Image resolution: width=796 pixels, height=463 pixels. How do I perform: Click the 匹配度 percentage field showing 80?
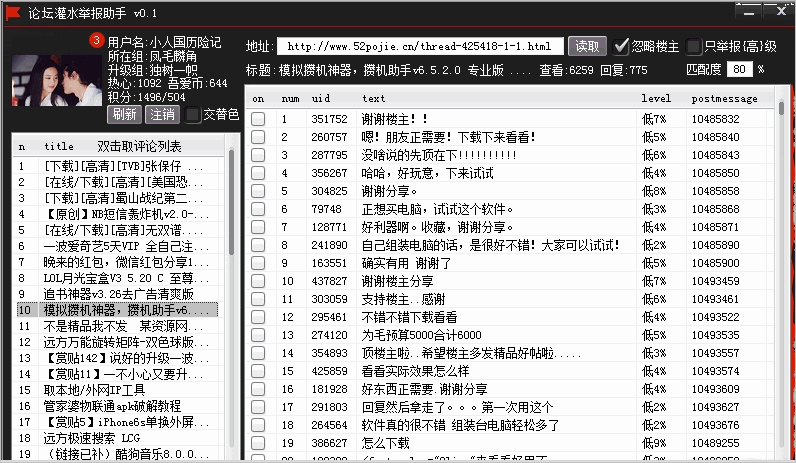tap(739, 69)
